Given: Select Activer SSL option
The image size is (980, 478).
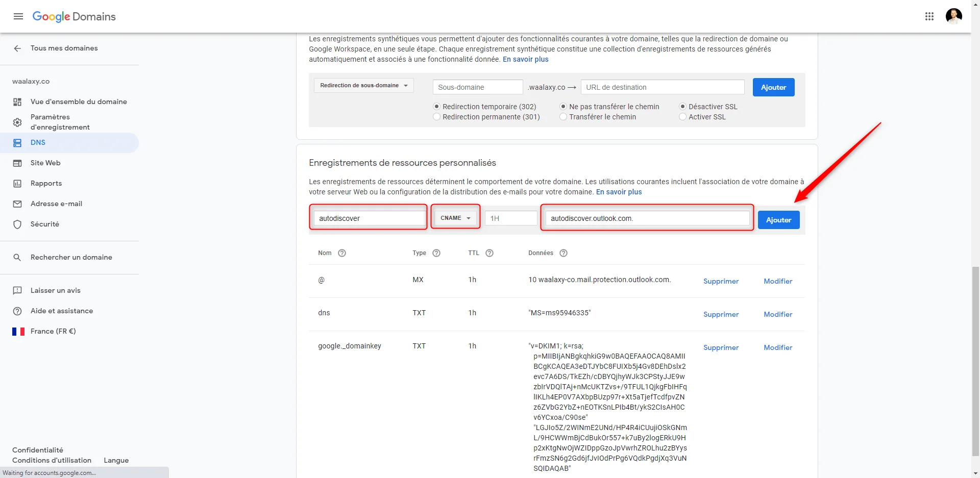Looking at the screenshot, I should click(682, 117).
